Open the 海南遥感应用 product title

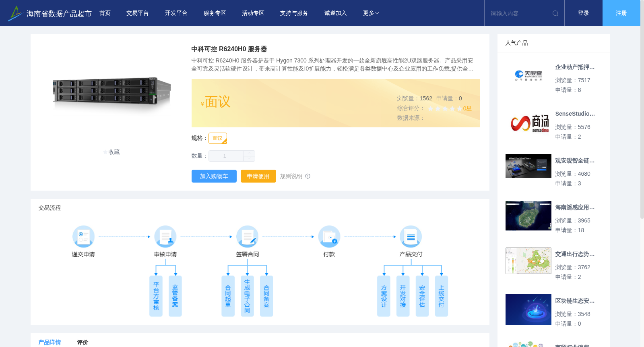click(x=575, y=208)
